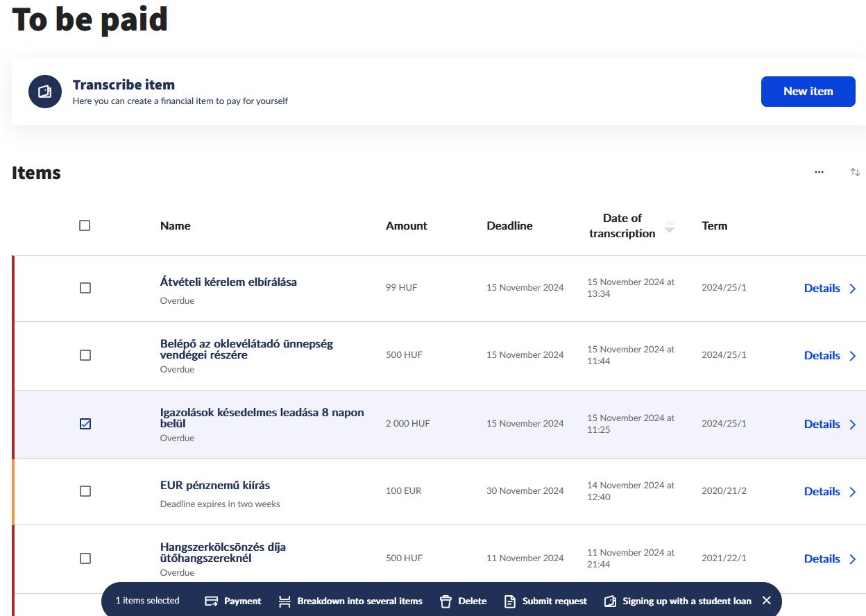Click the Breakdown into several items icon

pyautogui.click(x=285, y=601)
